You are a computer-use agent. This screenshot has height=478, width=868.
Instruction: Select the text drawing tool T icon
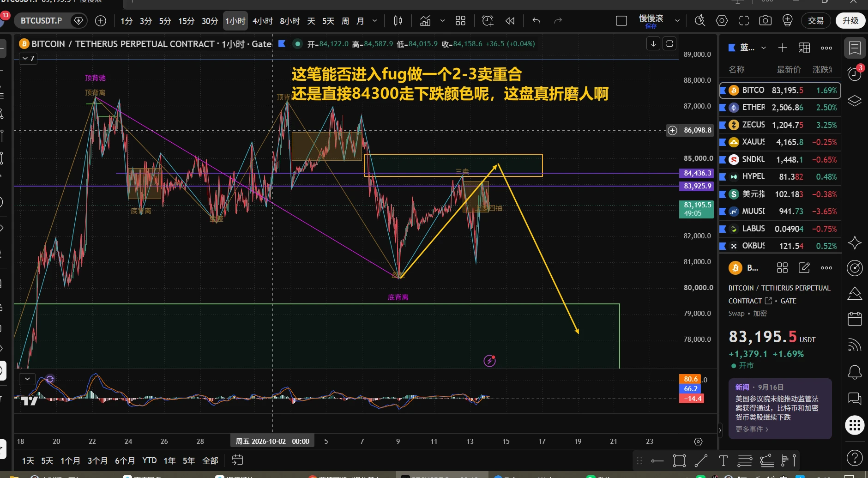click(x=723, y=460)
